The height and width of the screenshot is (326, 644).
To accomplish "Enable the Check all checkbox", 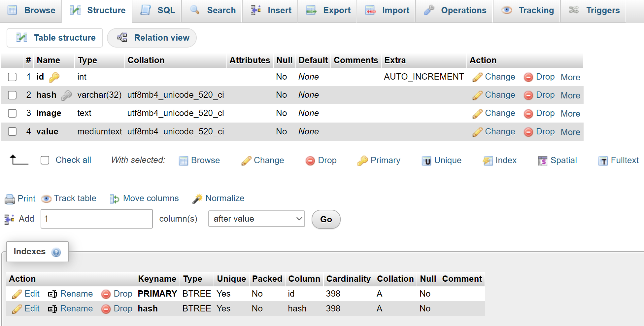I will [x=45, y=160].
